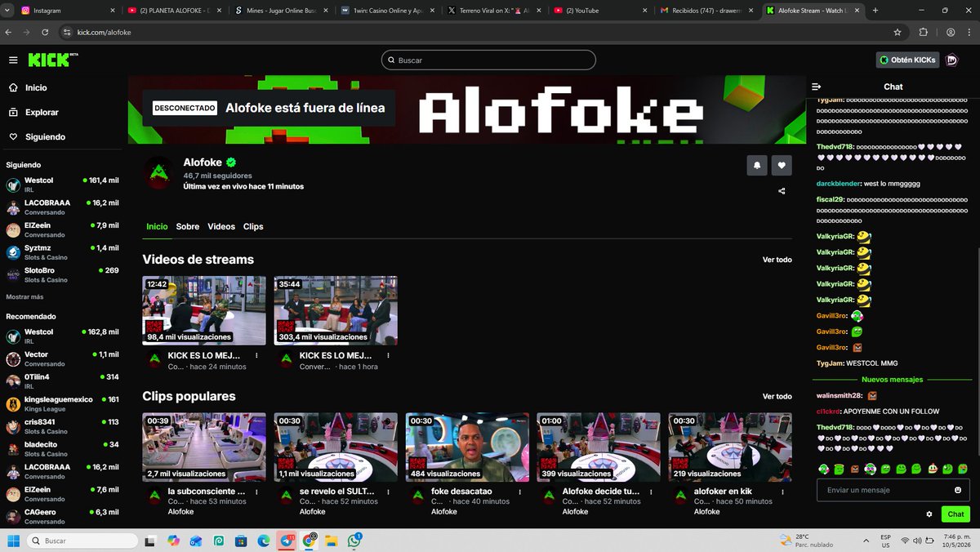Open the Chrome extensions puzzle icon

point(924,32)
